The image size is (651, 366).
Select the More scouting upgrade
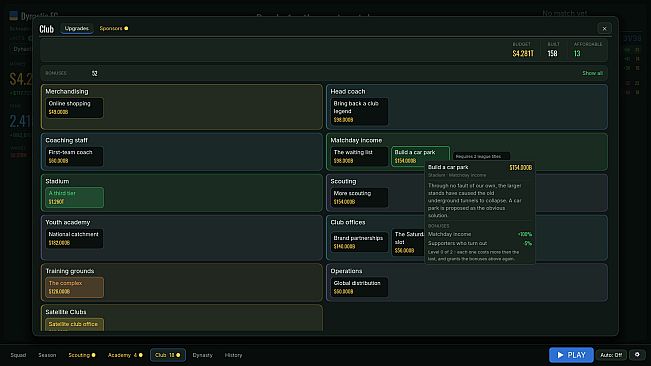click(359, 198)
